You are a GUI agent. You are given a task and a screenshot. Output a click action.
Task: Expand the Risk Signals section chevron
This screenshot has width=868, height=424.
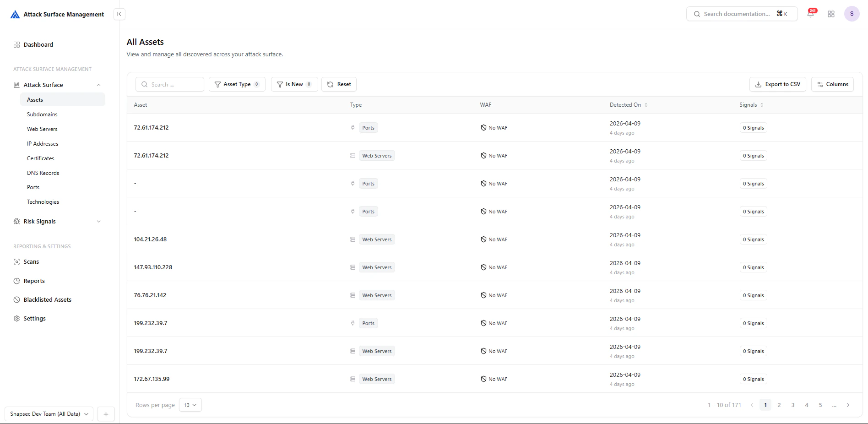[x=98, y=221]
